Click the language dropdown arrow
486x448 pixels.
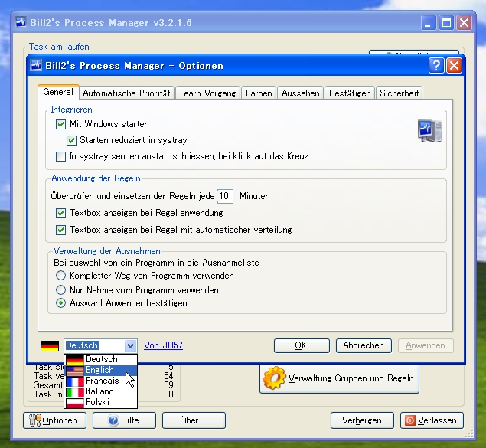pos(130,345)
